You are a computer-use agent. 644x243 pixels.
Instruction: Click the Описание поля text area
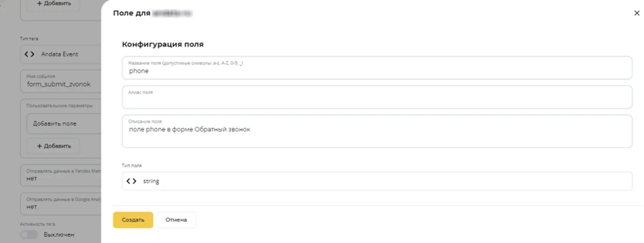[377, 131]
